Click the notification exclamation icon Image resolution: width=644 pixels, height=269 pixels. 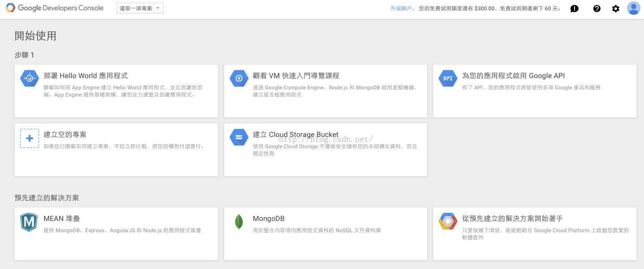pyautogui.click(x=574, y=8)
